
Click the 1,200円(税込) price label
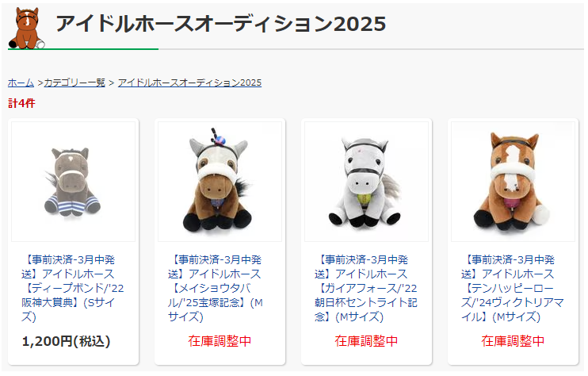[x=67, y=341]
